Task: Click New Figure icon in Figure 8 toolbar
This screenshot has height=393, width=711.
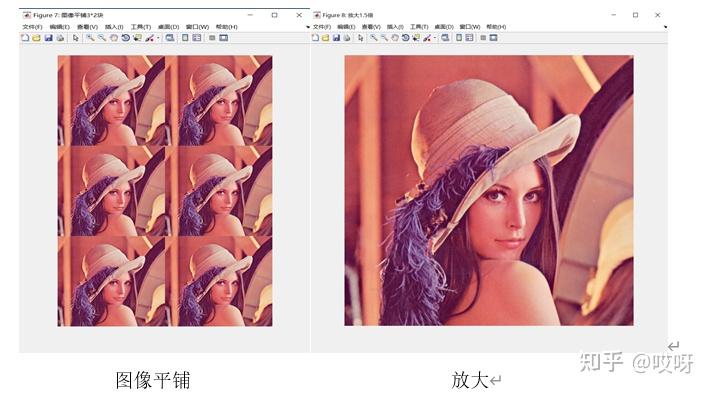Action: point(316,38)
